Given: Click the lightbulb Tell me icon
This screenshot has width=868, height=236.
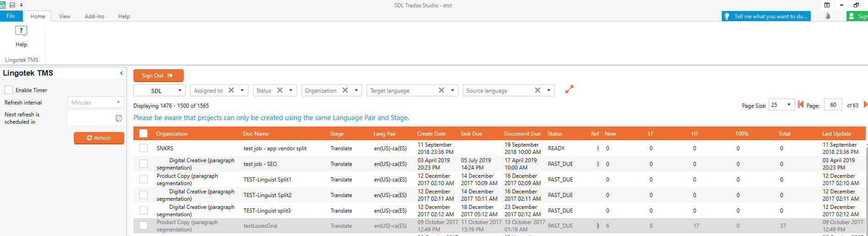Looking at the screenshot, I should pyautogui.click(x=726, y=16).
